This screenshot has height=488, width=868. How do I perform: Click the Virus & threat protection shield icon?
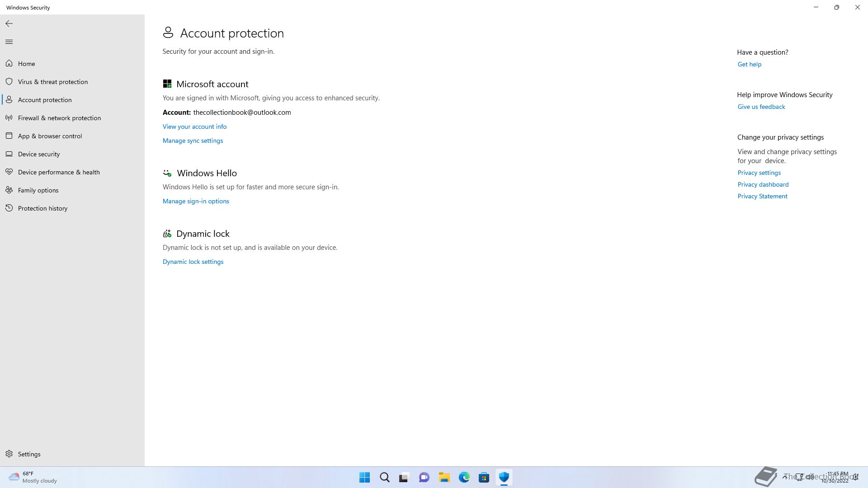tap(9, 82)
